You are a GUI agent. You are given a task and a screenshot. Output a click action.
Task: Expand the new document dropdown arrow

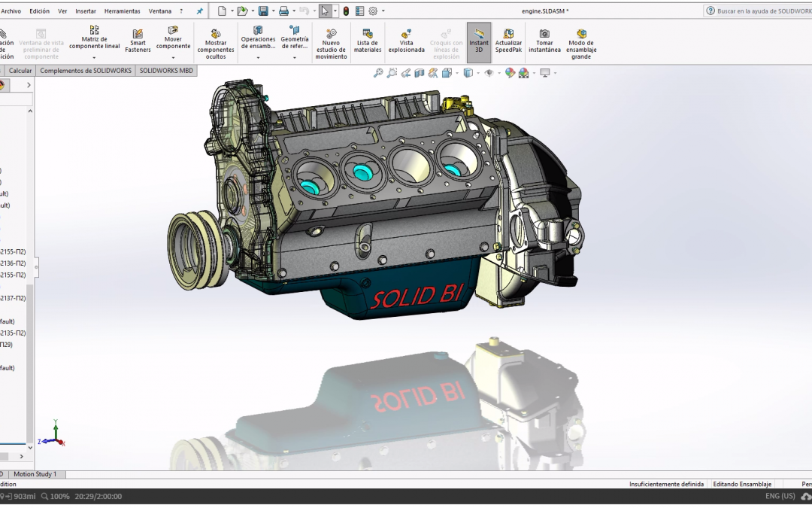click(232, 11)
